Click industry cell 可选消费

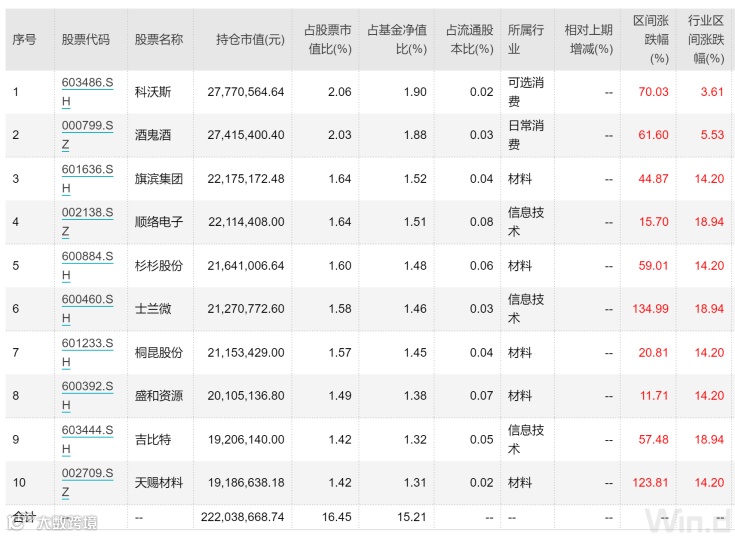[x=526, y=92]
